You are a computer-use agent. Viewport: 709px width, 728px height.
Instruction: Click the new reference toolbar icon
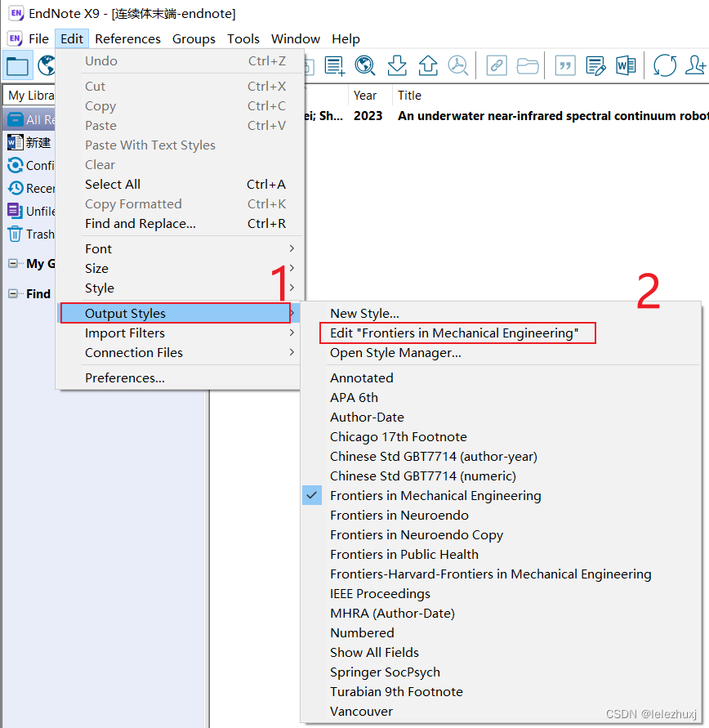pyautogui.click(x=335, y=65)
